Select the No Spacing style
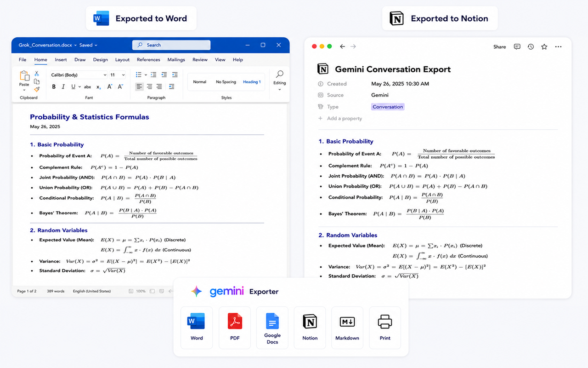Viewport: 588px width, 368px height. point(226,82)
